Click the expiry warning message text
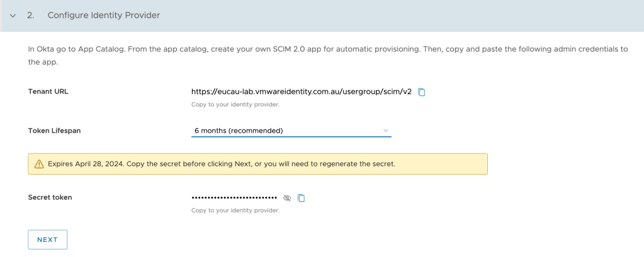644x257 pixels. point(222,164)
